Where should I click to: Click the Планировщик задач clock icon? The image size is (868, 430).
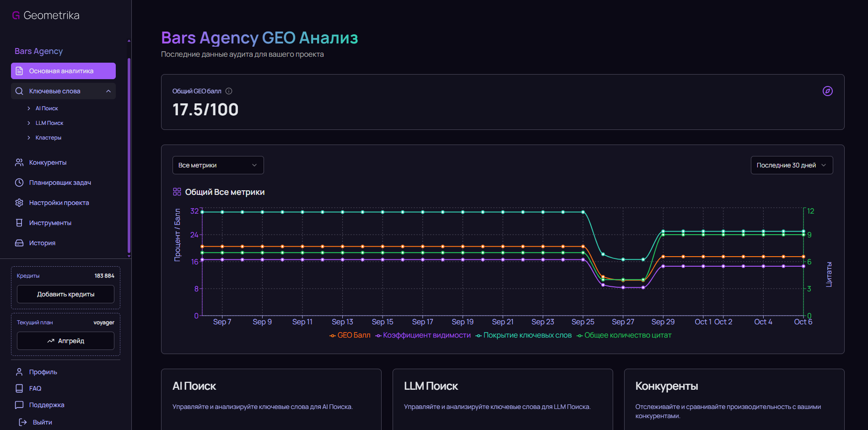click(19, 183)
